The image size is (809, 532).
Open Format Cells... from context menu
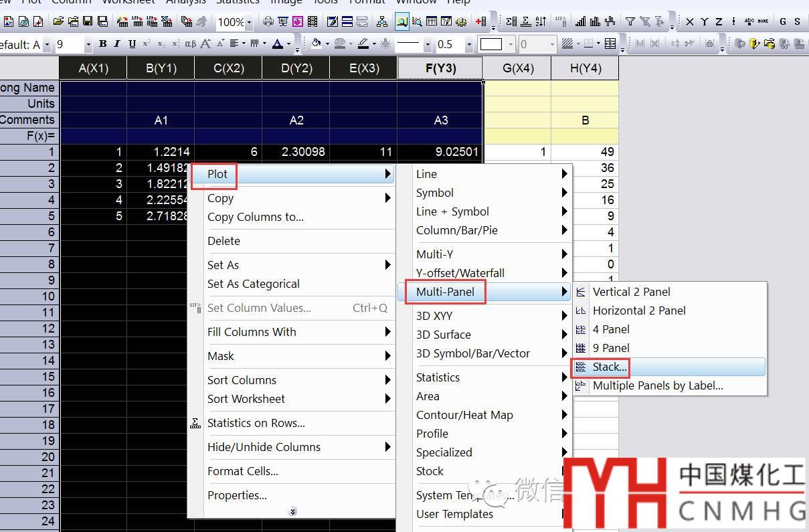click(x=242, y=471)
